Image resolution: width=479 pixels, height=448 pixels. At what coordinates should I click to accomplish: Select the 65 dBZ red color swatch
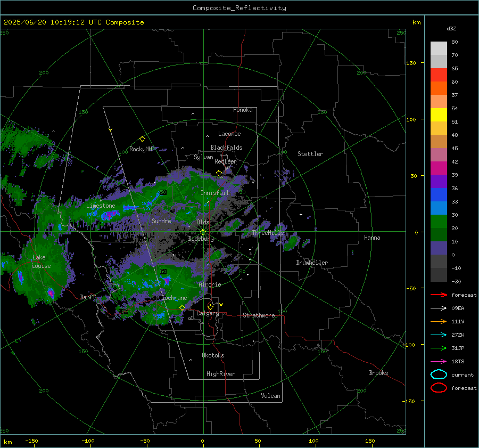(439, 75)
